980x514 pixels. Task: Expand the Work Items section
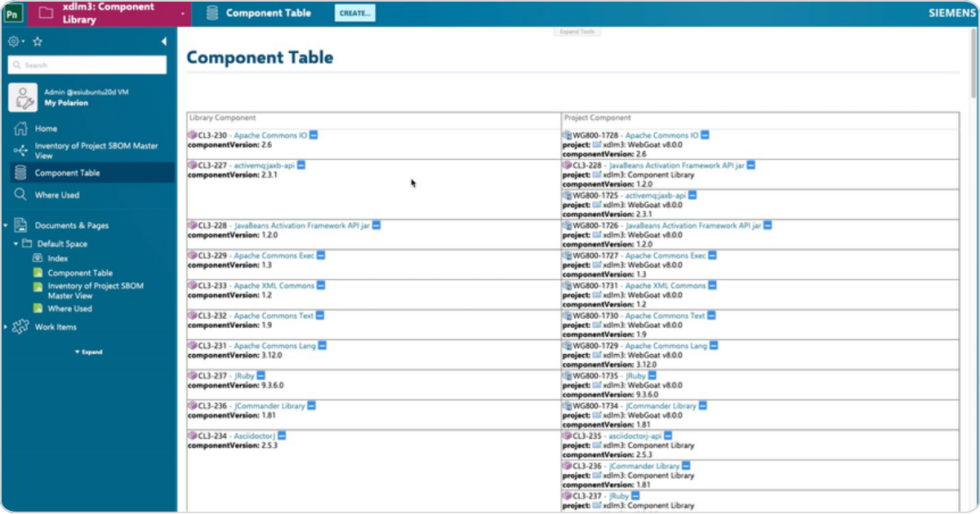point(6,327)
